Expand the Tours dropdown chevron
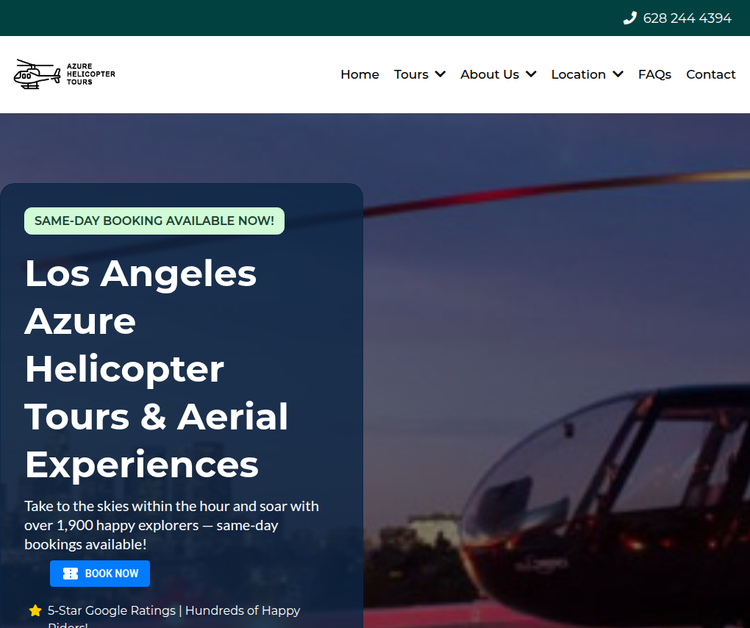 pyautogui.click(x=441, y=74)
